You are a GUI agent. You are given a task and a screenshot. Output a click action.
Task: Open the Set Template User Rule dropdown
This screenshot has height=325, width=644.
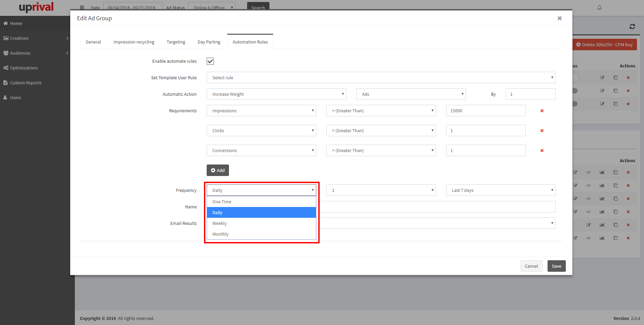pyautogui.click(x=381, y=78)
